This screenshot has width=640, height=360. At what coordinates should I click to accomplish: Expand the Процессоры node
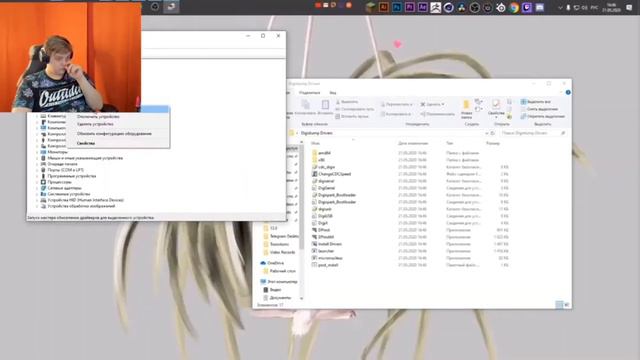tap(37, 182)
